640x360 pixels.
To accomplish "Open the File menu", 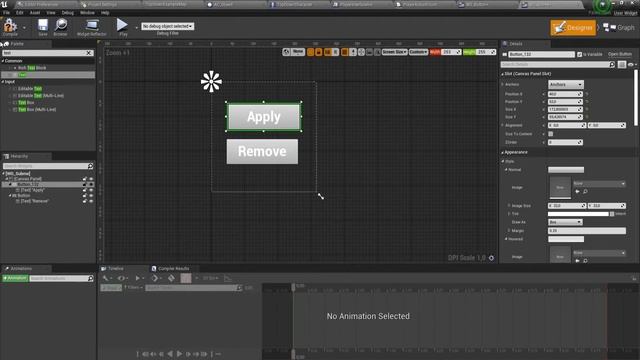I will [6, 13].
